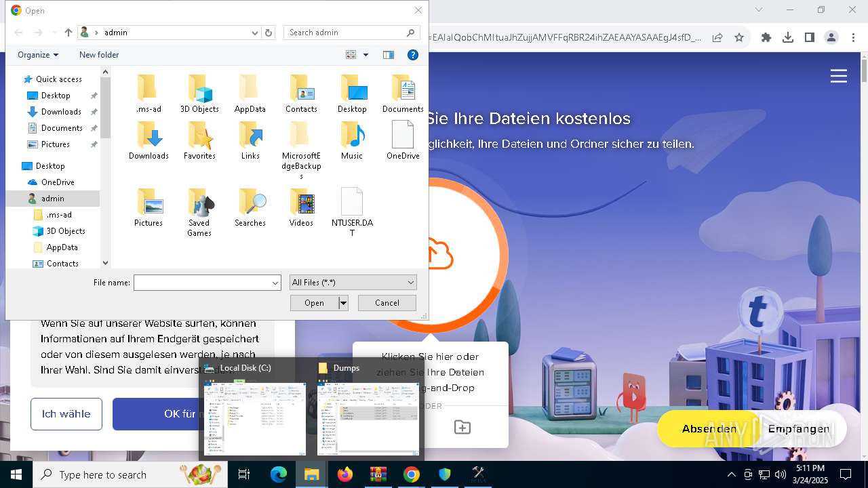Open the Organize dropdown menu
The image size is (868, 488).
pyautogui.click(x=38, y=55)
